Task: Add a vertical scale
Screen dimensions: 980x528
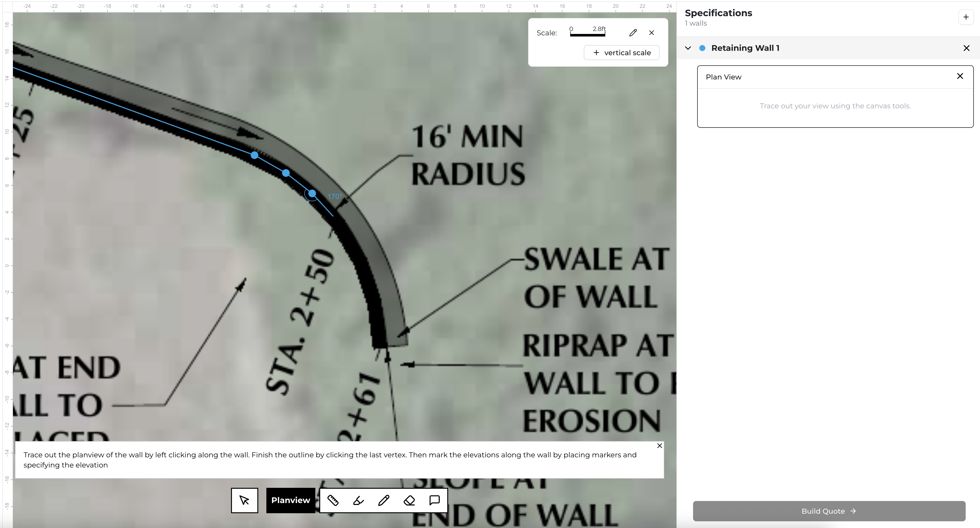Action: pos(622,52)
